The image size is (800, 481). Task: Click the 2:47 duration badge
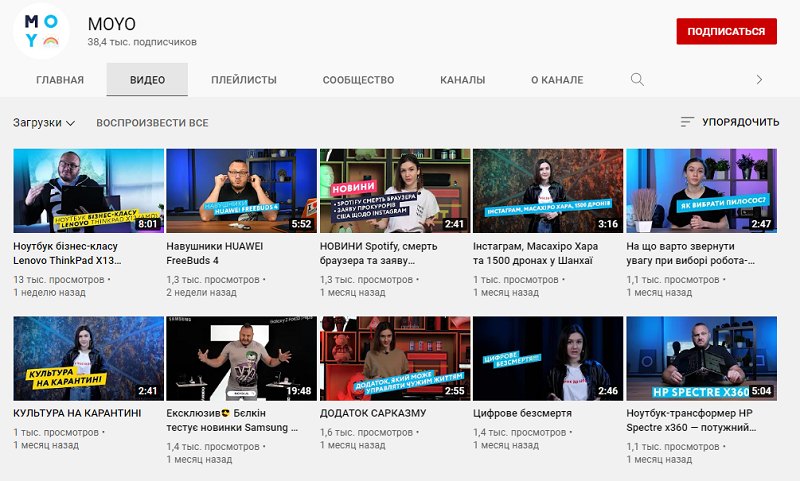(761, 224)
